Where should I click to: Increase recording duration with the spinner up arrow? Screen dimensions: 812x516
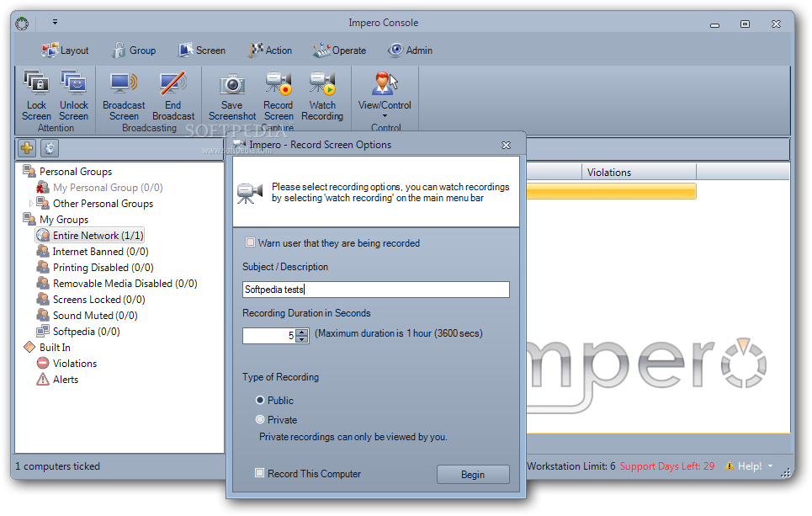302,332
